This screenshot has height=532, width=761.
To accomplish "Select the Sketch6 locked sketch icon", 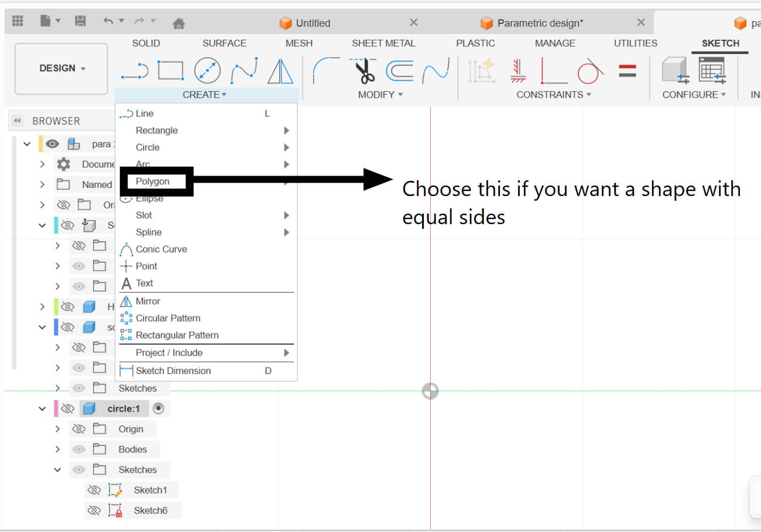I will coord(115,510).
